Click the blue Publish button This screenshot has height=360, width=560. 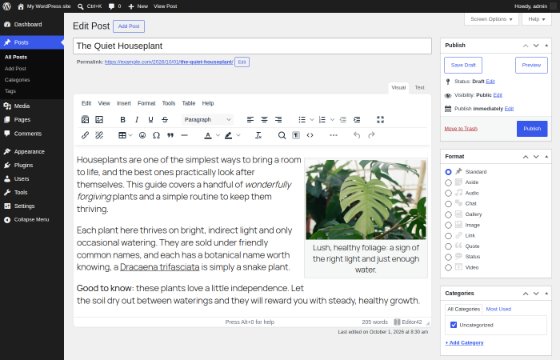pyautogui.click(x=532, y=129)
